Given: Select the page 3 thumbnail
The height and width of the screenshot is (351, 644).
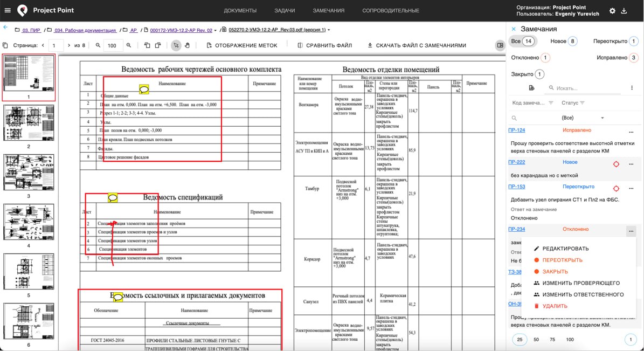Looking at the screenshot, I should 29,172.
